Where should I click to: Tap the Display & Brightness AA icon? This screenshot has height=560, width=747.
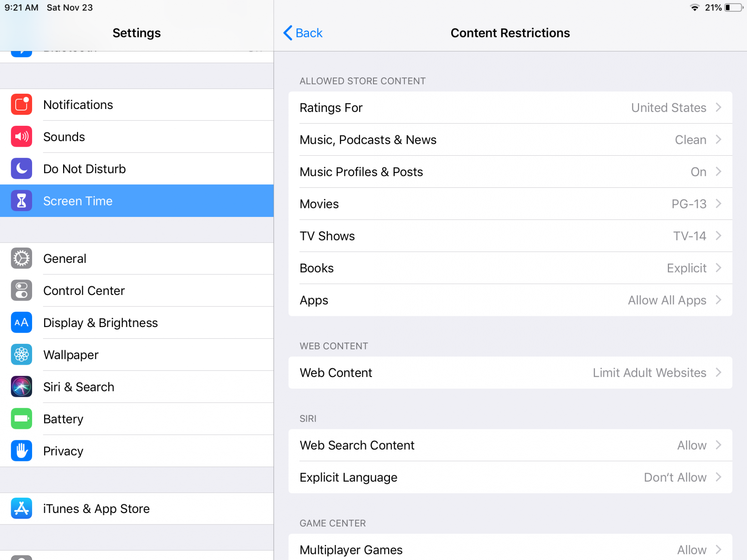[21, 323]
